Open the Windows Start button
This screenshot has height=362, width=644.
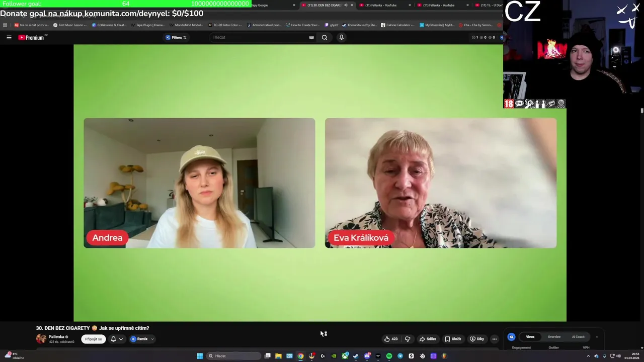click(x=200, y=356)
